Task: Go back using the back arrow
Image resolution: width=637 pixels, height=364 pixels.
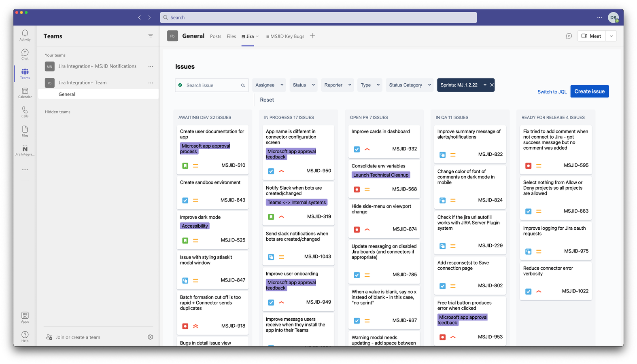Action: (140, 17)
